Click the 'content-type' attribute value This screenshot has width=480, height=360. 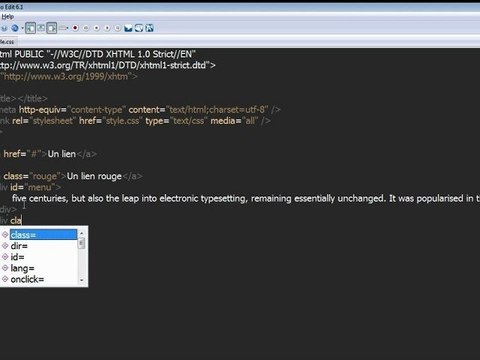click(97, 110)
